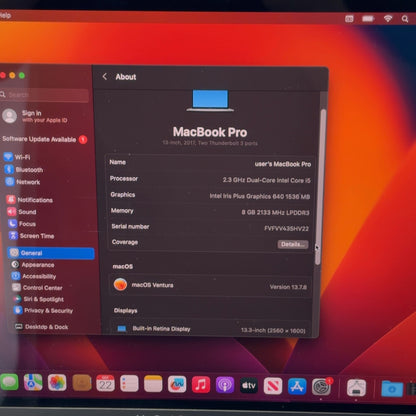Click the Coverage Details button

[293, 244]
